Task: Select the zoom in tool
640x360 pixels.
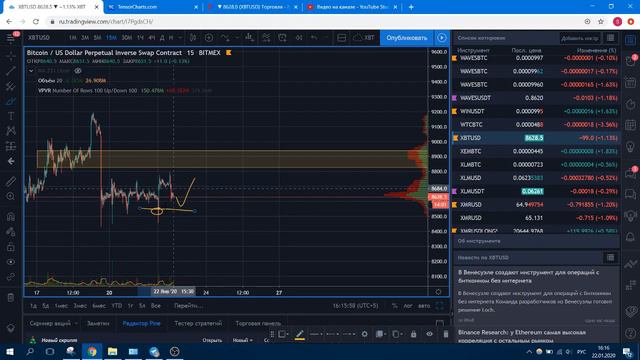Action: [11, 196]
